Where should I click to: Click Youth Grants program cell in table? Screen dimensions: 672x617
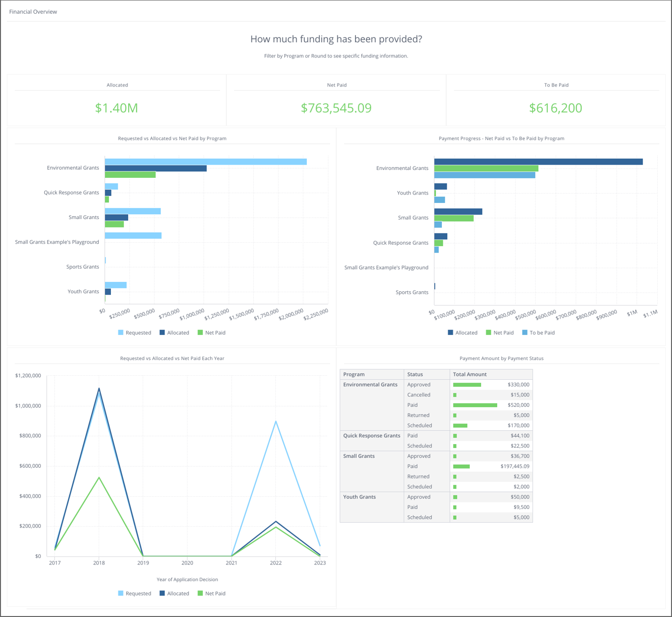coord(359,497)
